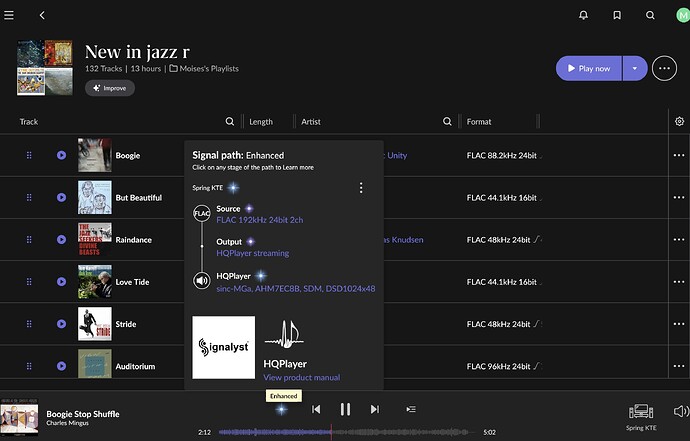Open search from top bar magnifier

pyautogui.click(x=650, y=15)
